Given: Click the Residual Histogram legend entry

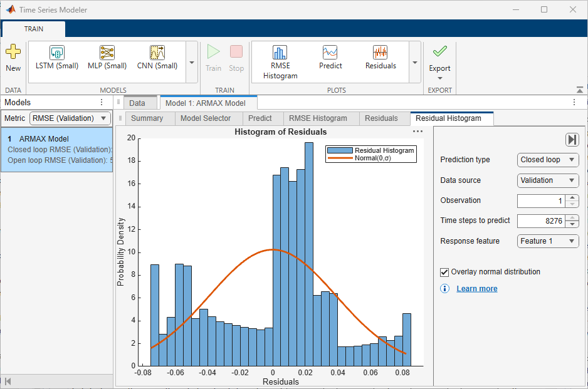Looking at the screenshot, I should [370, 150].
